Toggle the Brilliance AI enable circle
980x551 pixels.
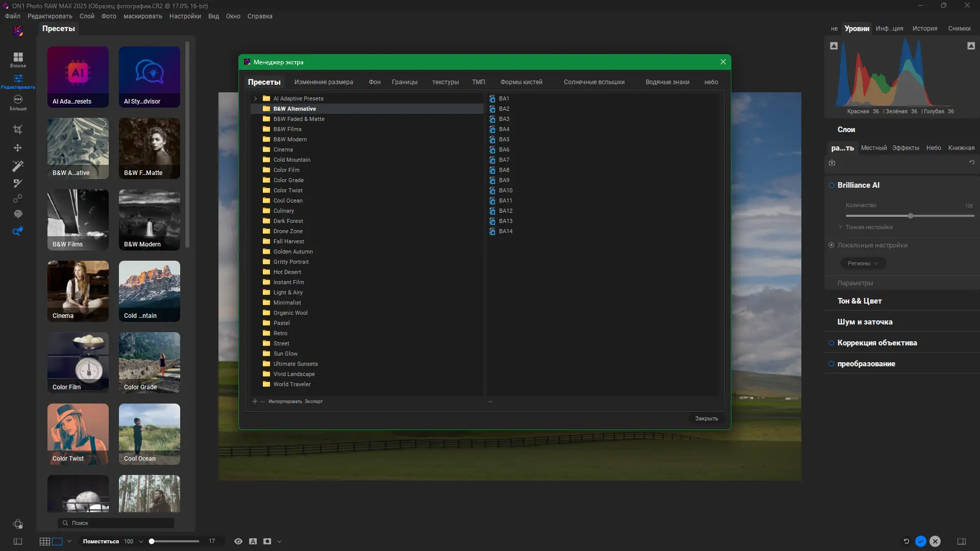831,185
